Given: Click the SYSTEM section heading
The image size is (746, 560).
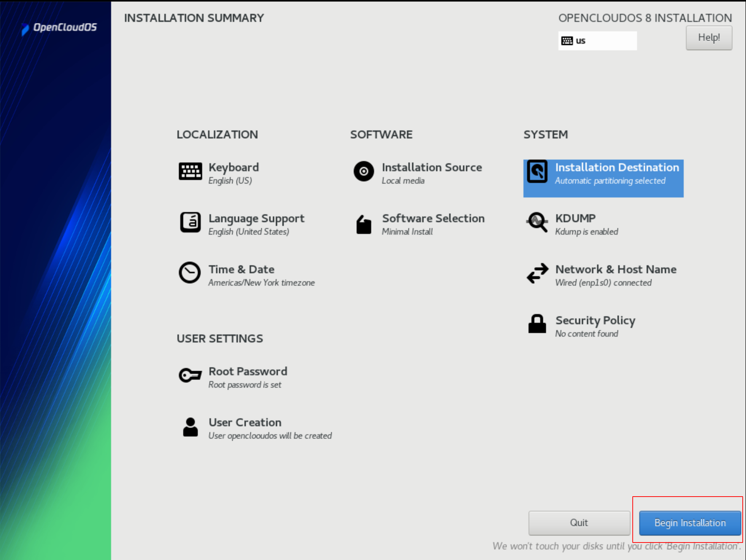Looking at the screenshot, I should (546, 134).
